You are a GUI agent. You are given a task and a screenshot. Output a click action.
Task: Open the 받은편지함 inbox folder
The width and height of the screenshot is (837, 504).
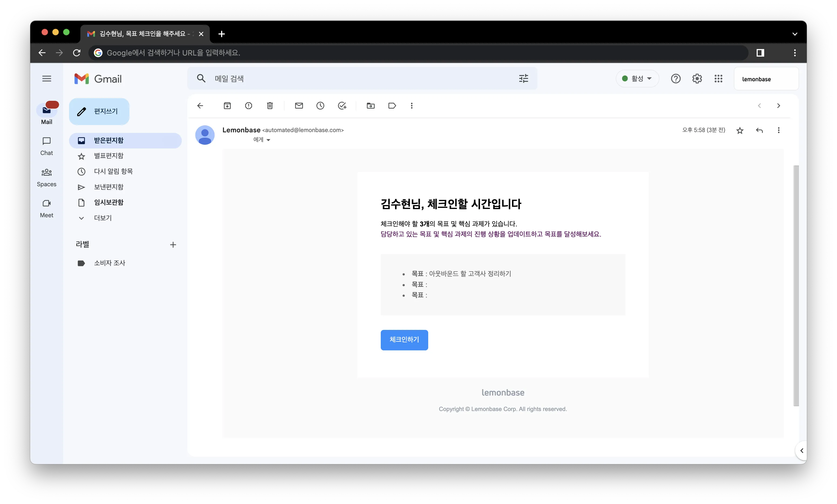point(125,141)
